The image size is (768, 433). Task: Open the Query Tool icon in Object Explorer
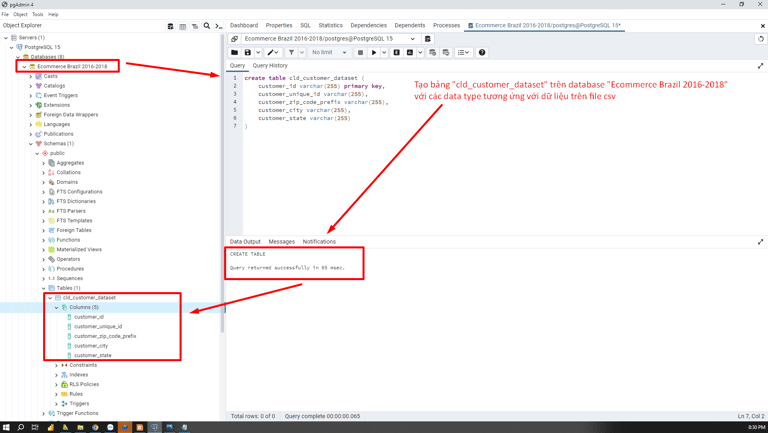(x=170, y=26)
